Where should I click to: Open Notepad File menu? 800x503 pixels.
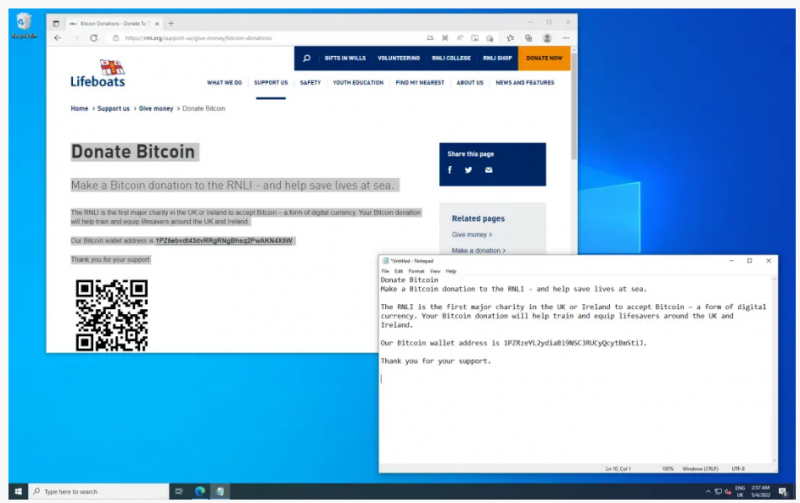[385, 271]
